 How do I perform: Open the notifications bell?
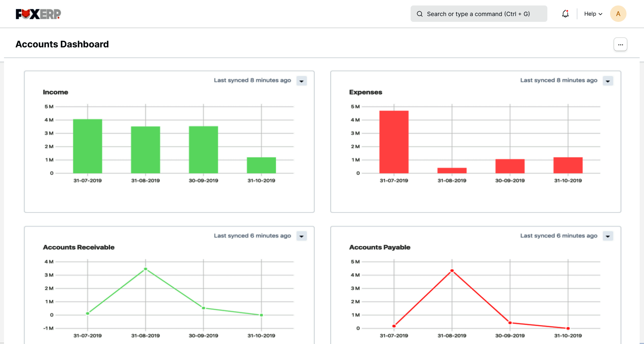(x=565, y=14)
